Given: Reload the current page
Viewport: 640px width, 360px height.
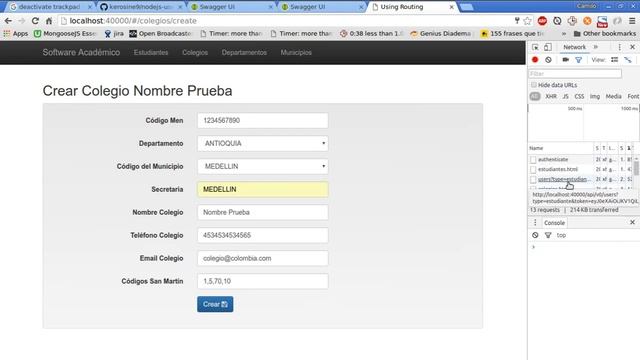Looking at the screenshot, I should click(35, 21).
